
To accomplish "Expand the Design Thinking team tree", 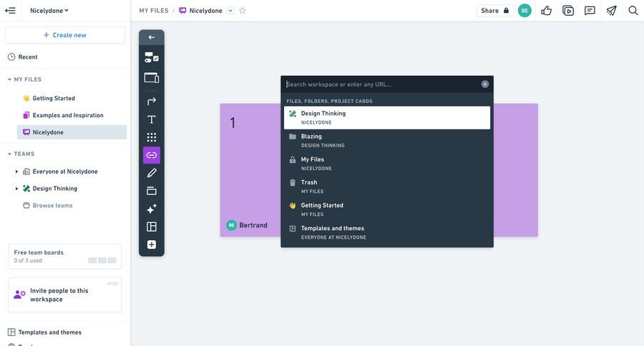I will (x=16, y=189).
